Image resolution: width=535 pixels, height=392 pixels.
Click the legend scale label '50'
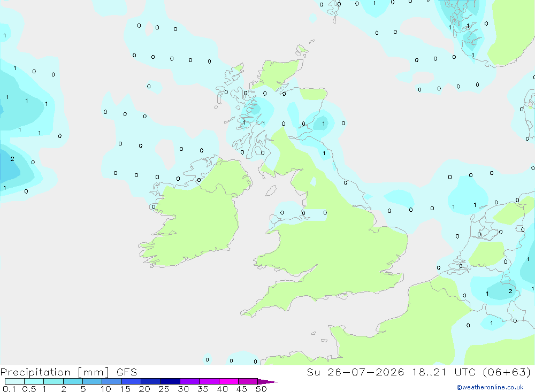click(x=262, y=389)
